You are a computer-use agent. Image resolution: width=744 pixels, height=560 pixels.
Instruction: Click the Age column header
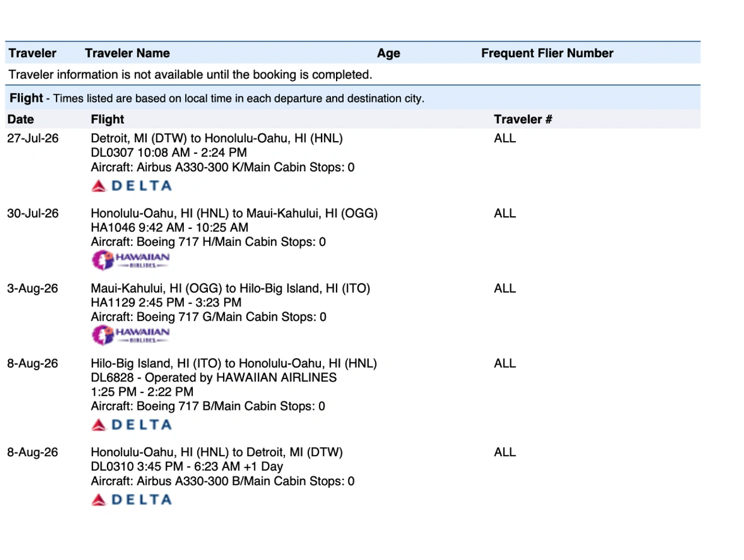tap(388, 53)
